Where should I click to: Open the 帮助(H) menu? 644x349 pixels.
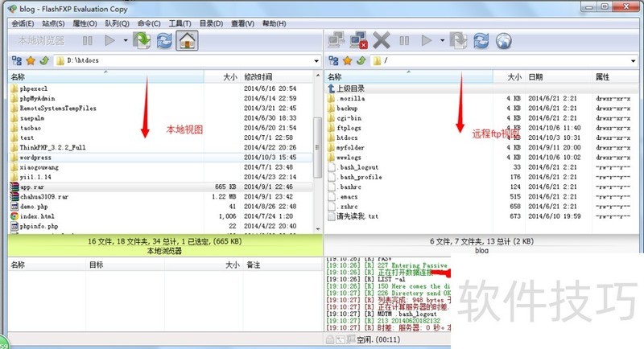pyautogui.click(x=274, y=23)
